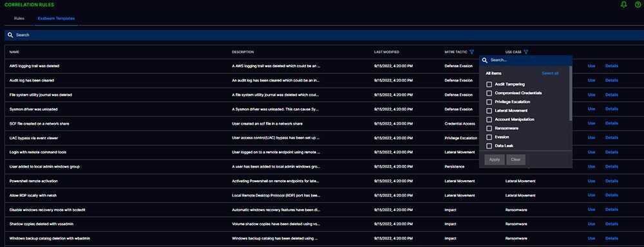Screen dimensions: 644x247
Task: Use Windows backup catalog deletion with wbadmin template
Action: point(591,239)
